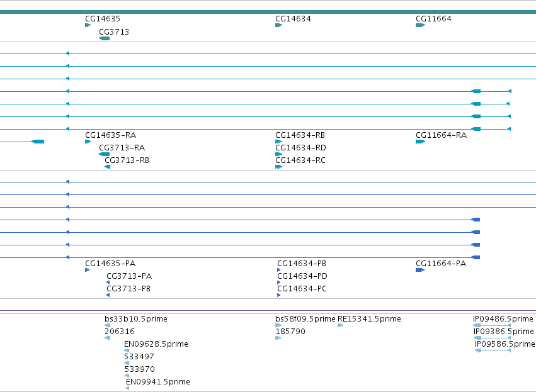Click the EN09628.5prime EST glyph
The height and width of the screenshot is (392, 536).
click(127, 350)
